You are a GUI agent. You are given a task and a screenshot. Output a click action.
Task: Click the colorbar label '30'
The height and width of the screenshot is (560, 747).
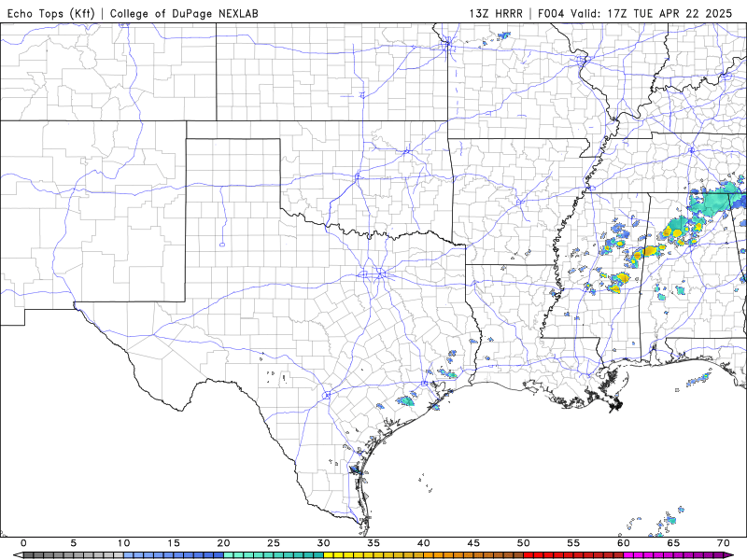(323, 543)
